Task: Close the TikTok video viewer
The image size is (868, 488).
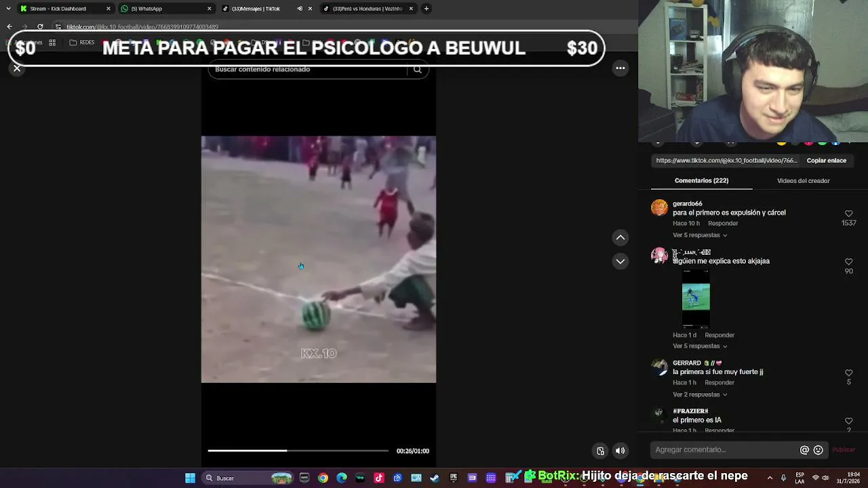Action: [17, 68]
